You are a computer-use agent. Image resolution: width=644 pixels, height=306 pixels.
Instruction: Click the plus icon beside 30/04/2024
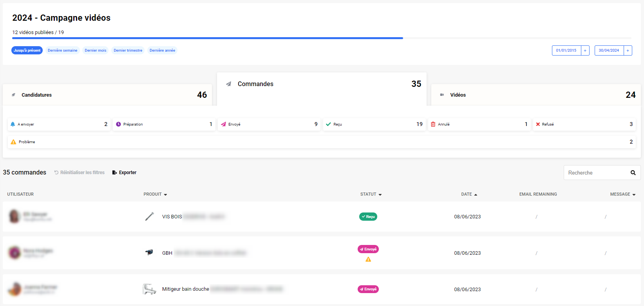628,50
